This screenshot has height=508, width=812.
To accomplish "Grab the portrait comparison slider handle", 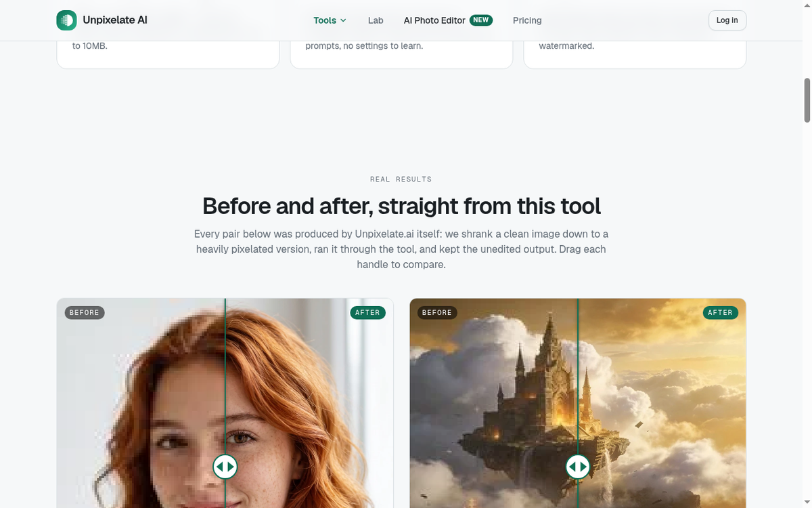I will [x=225, y=467].
